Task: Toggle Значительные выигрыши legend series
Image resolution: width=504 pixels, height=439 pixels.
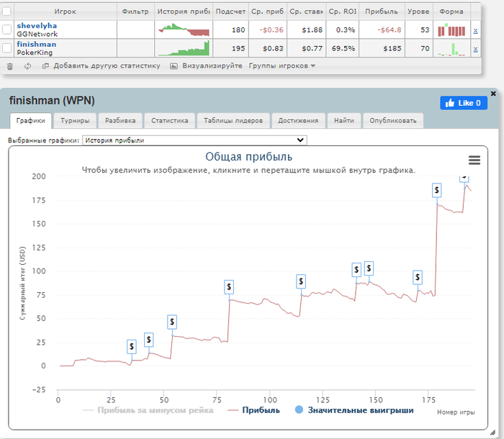Action: point(354,410)
